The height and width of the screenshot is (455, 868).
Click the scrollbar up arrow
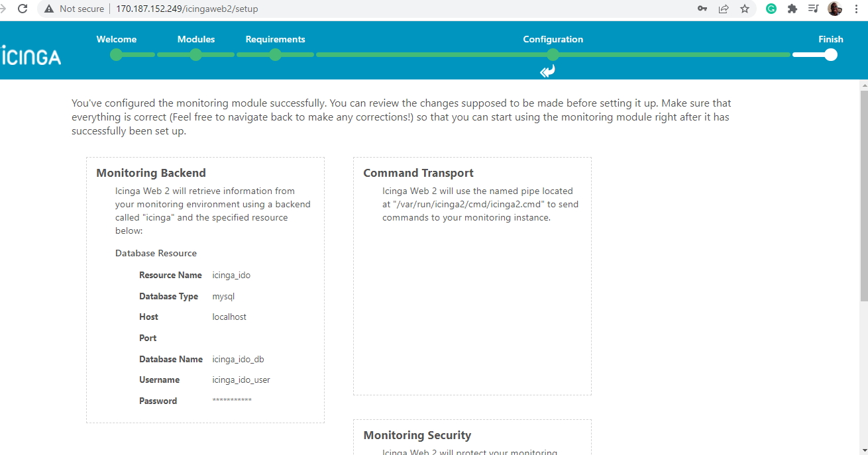[x=863, y=85]
